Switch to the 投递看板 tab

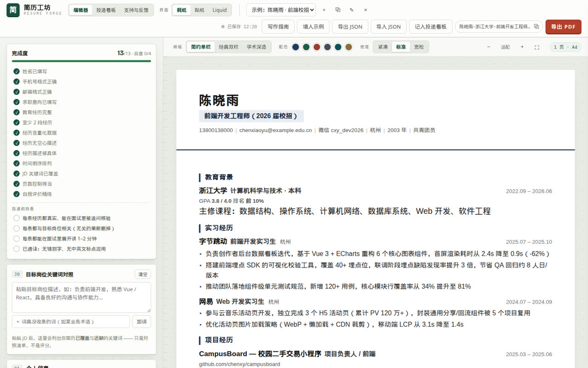click(x=106, y=10)
